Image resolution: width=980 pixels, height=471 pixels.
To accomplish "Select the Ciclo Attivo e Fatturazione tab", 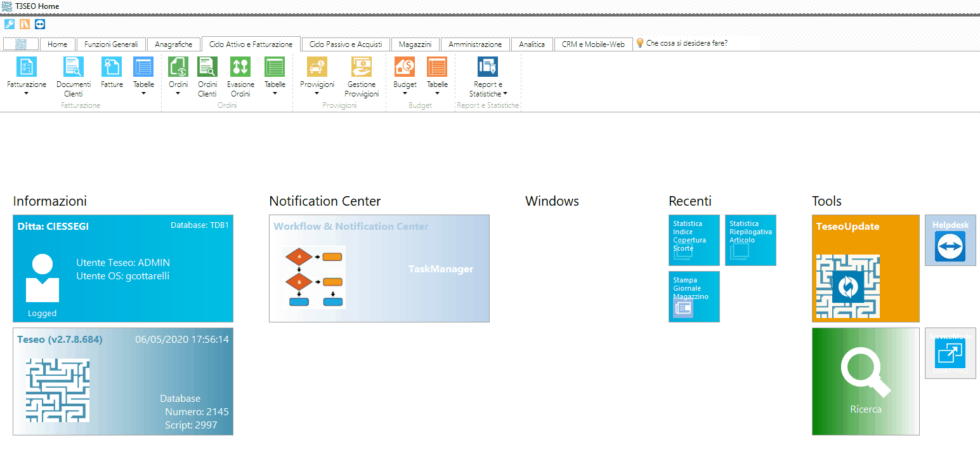I will [x=251, y=44].
